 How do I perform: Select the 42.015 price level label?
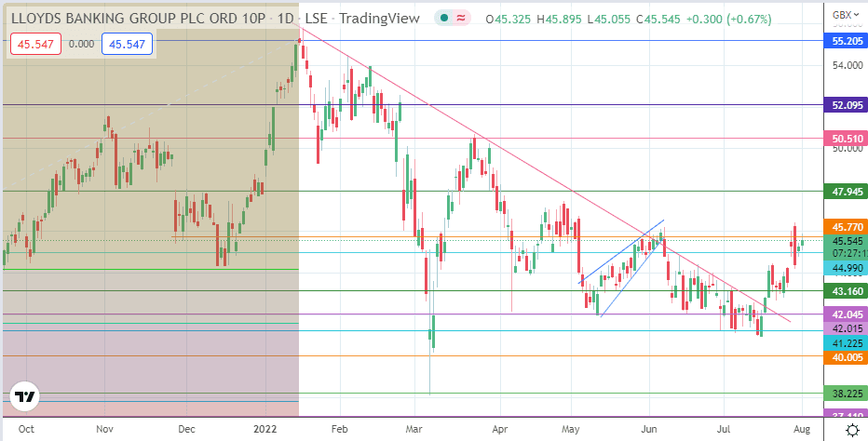(846, 328)
